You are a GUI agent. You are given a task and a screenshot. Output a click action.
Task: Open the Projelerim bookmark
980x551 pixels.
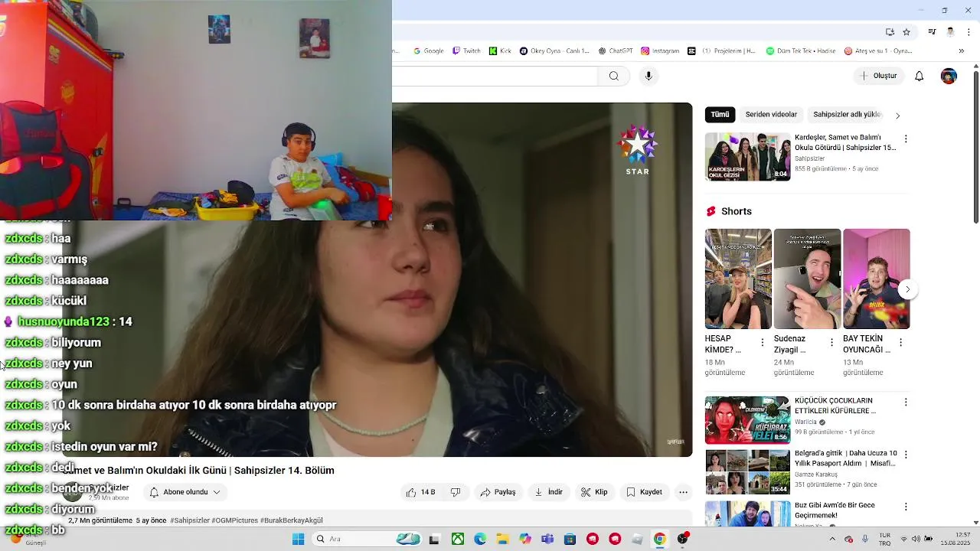click(x=722, y=51)
